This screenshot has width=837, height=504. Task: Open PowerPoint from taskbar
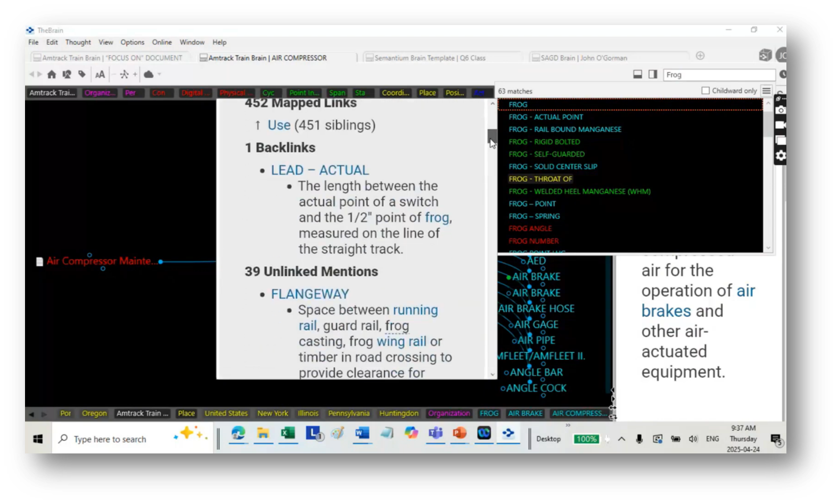pyautogui.click(x=459, y=434)
